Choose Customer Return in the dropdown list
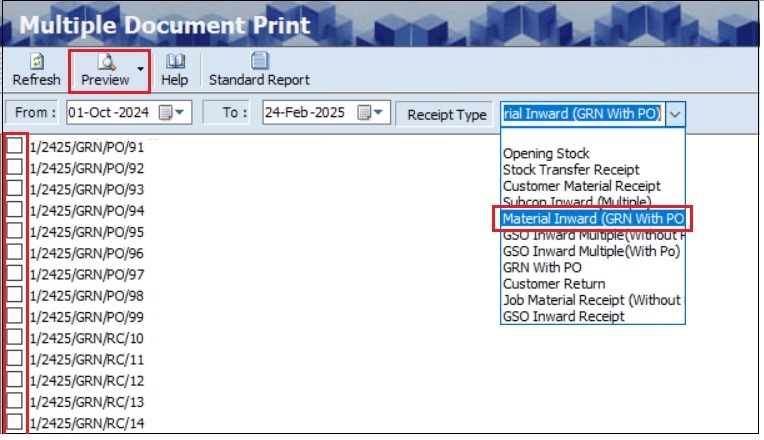This screenshot has width=764, height=440. pyautogui.click(x=554, y=284)
